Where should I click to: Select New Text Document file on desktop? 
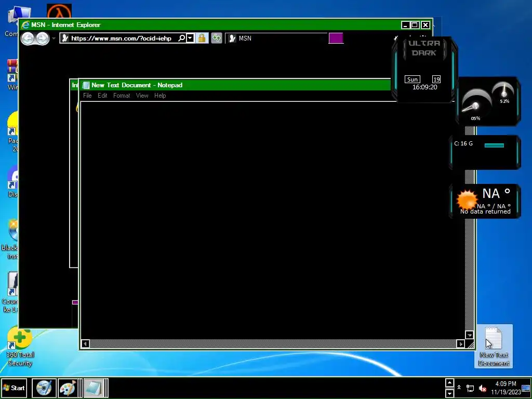coord(494,346)
